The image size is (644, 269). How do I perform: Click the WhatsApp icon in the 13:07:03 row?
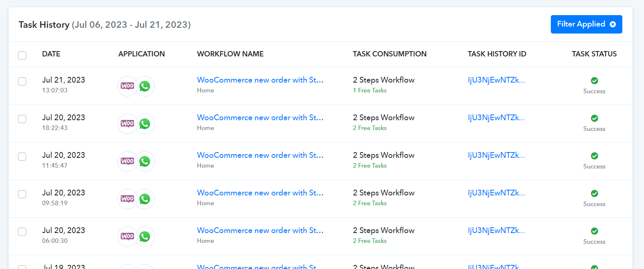[145, 86]
